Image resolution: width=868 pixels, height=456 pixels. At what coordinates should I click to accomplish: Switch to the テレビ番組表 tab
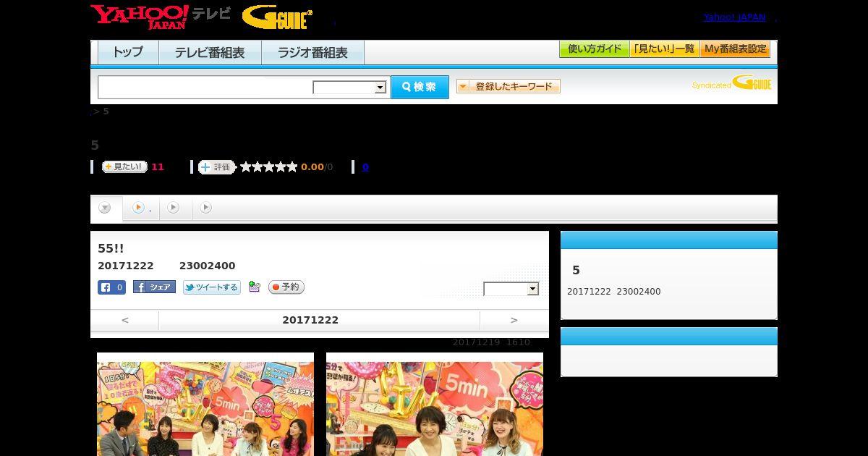(210, 53)
